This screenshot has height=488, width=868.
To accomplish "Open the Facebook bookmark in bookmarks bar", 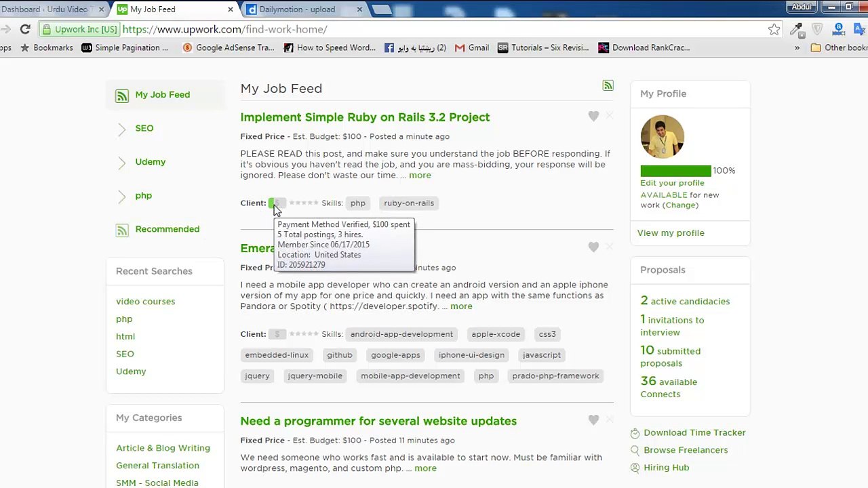I will [x=415, y=47].
